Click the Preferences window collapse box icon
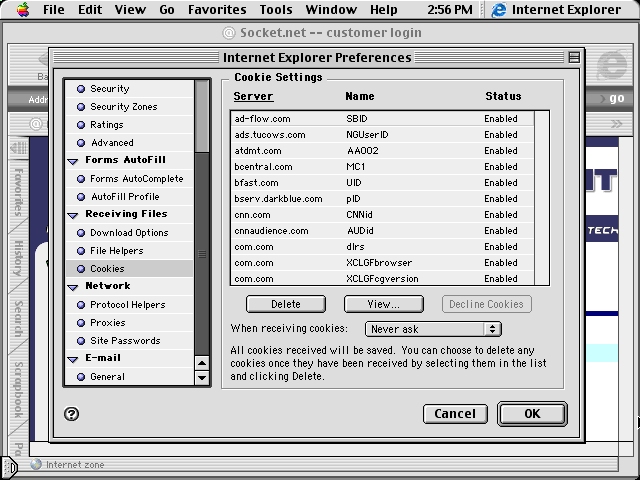This screenshot has height=480, width=640. tap(574, 58)
